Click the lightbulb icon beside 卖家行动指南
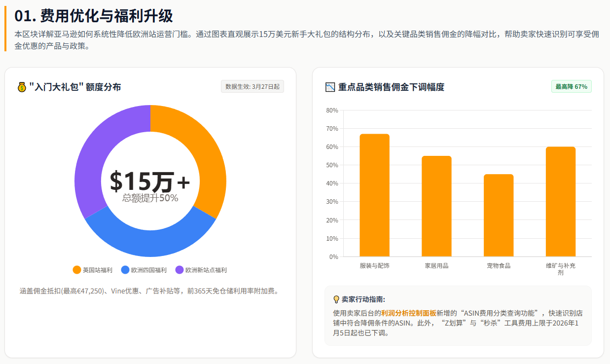This screenshot has height=364, width=610. (x=336, y=299)
